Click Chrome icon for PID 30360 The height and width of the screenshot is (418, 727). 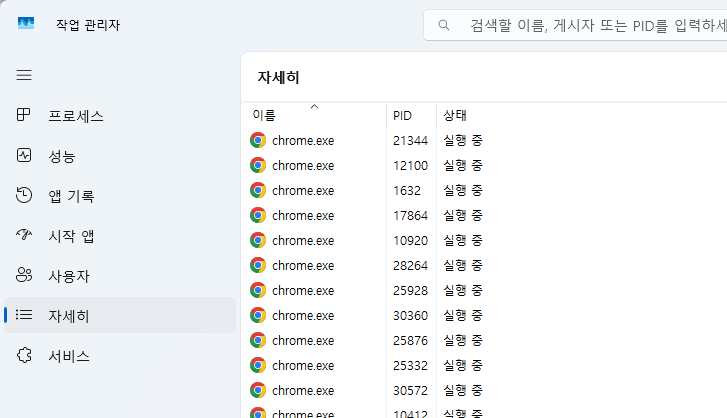[x=258, y=315]
